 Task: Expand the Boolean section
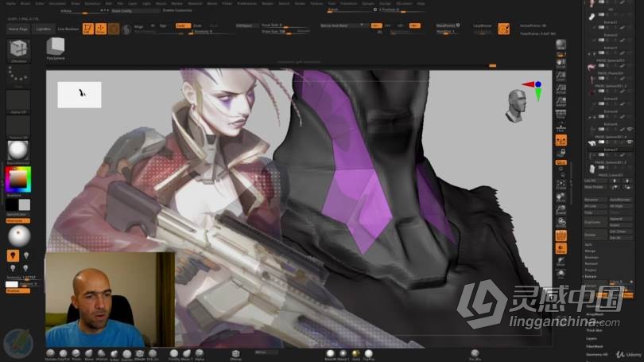[592, 257]
